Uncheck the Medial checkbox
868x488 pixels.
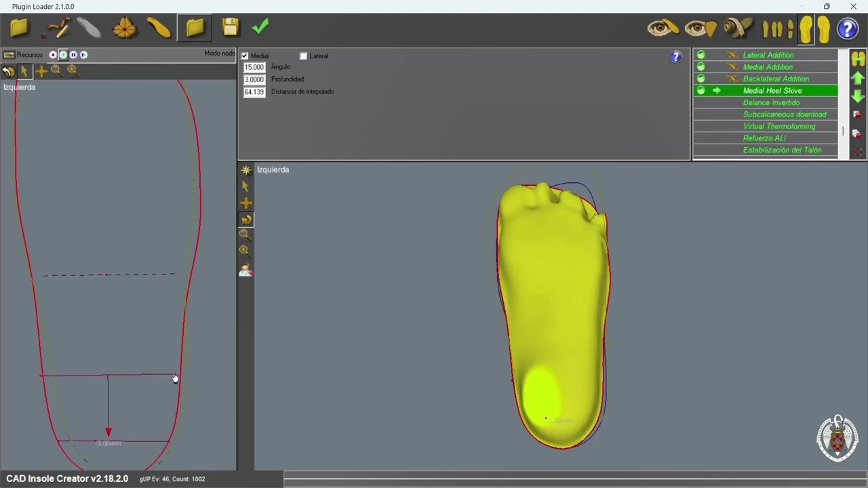point(245,56)
